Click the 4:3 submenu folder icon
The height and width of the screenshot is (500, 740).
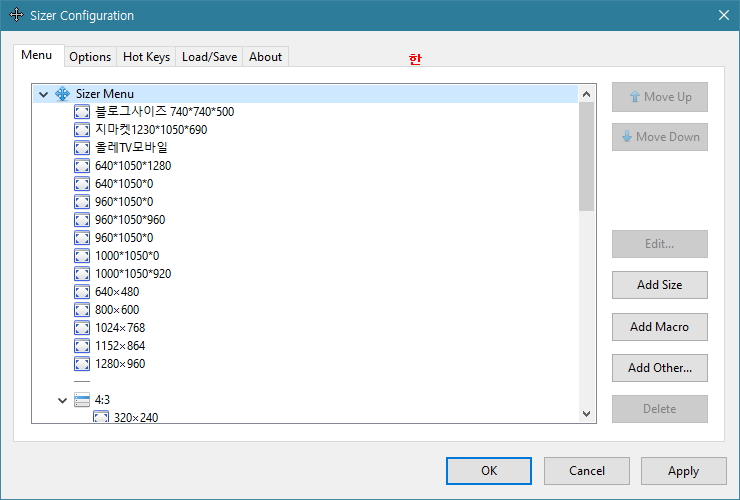(x=82, y=400)
